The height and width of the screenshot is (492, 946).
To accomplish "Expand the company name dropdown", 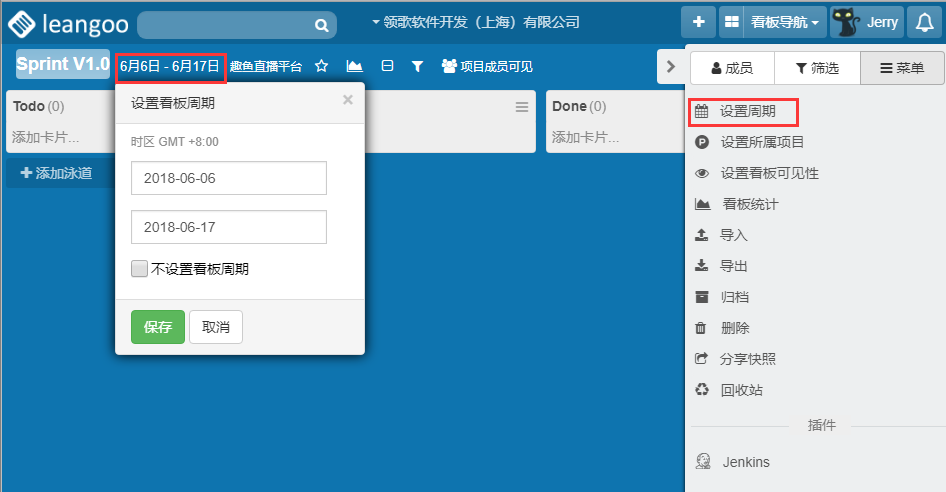I will [475, 22].
